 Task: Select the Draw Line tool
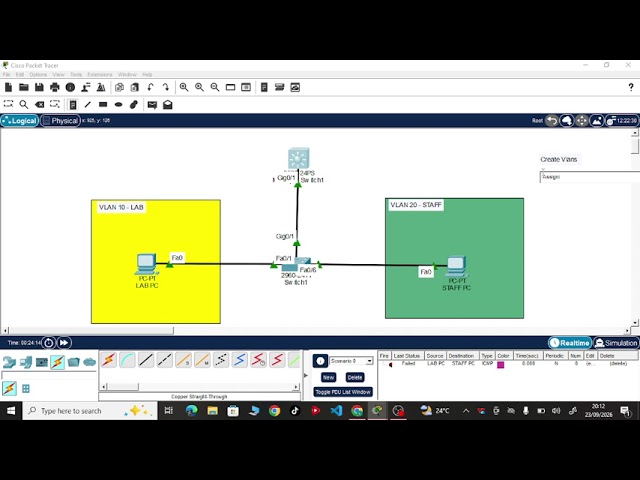(88, 105)
